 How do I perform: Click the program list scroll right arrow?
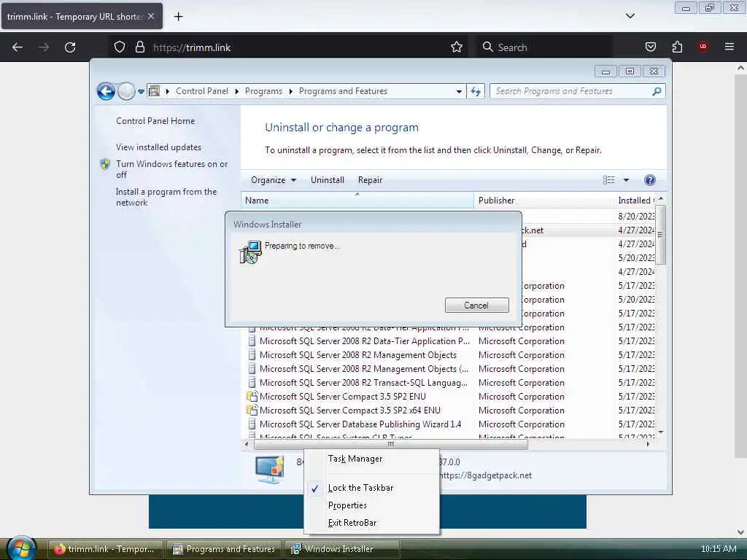click(x=648, y=444)
